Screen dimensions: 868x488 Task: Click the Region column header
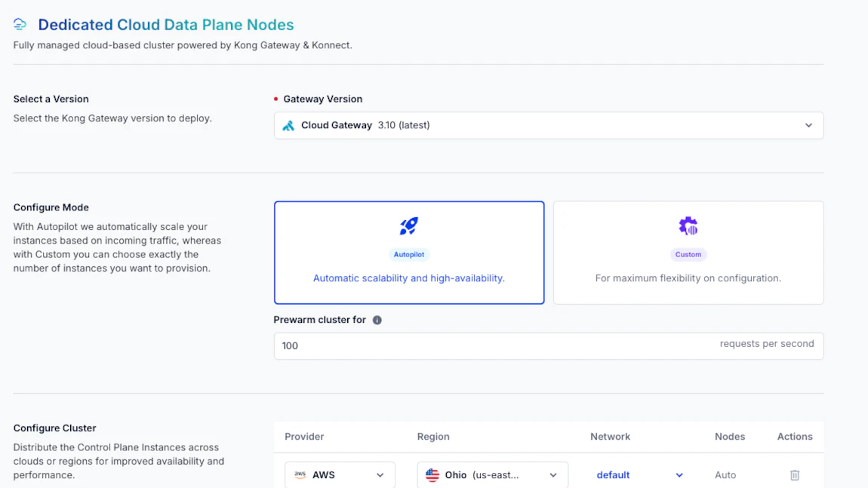(x=433, y=437)
